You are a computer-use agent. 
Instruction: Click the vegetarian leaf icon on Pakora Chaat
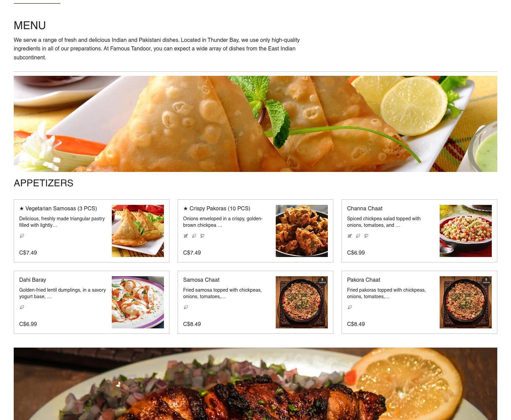point(349,307)
